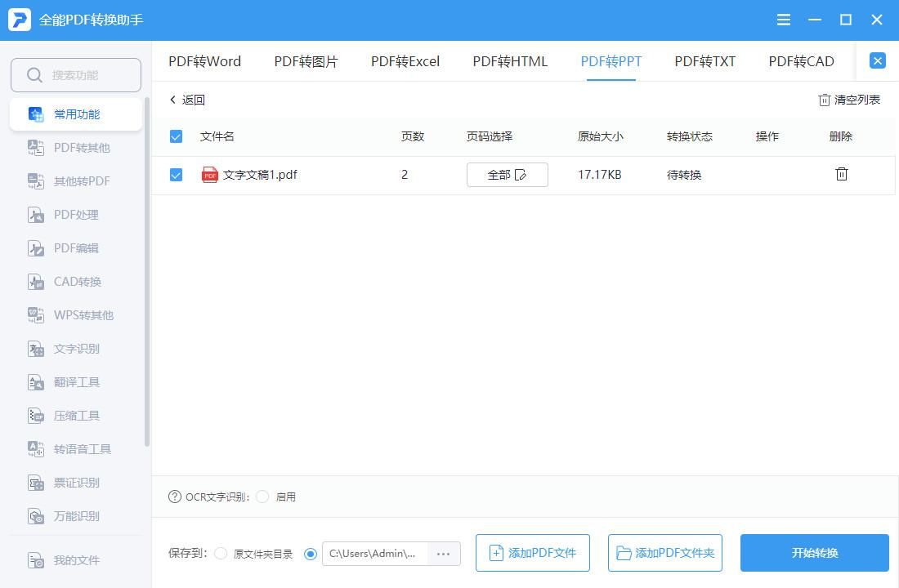Select custom save path radio button

(x=311, y=554)
